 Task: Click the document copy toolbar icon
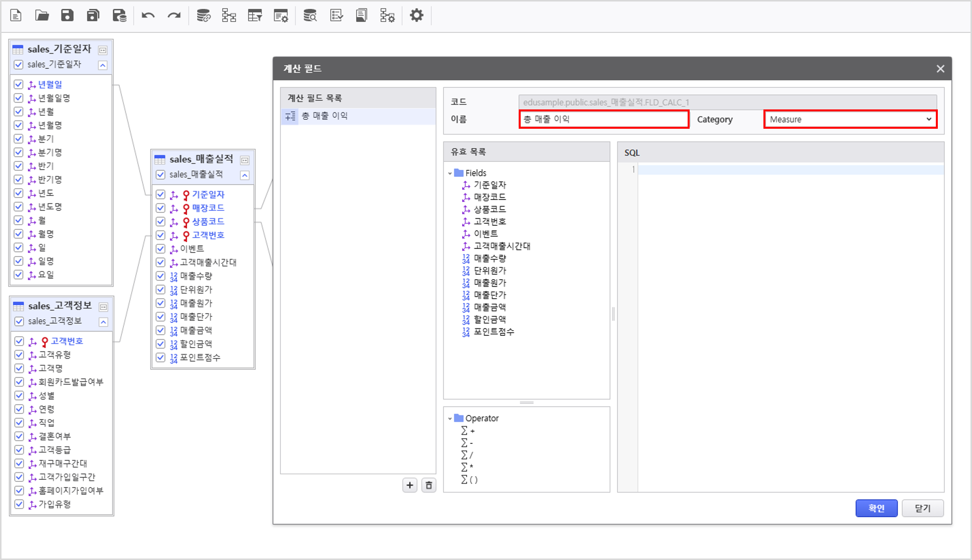pyautogui.click(x=362, y=15)
